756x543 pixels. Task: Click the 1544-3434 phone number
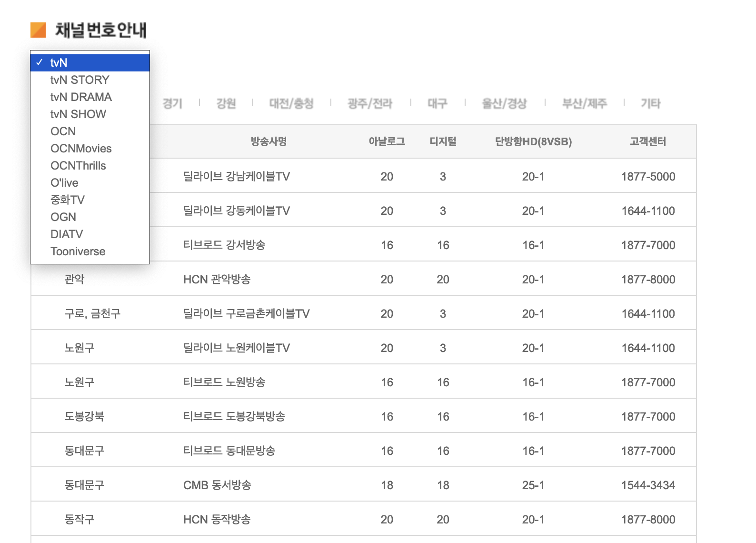click(648, 485)
